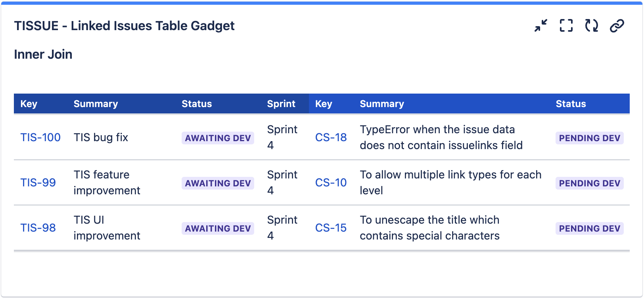Viewport: 644px width, 299px height.
Task: Click the first Status column header
Action: pyautogui.click(x=197, y=104)
